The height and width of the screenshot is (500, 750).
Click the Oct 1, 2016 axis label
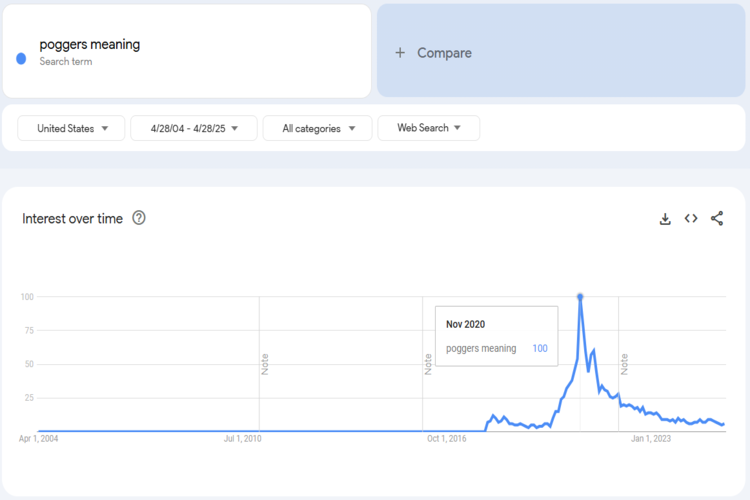(x=446, y=439)
